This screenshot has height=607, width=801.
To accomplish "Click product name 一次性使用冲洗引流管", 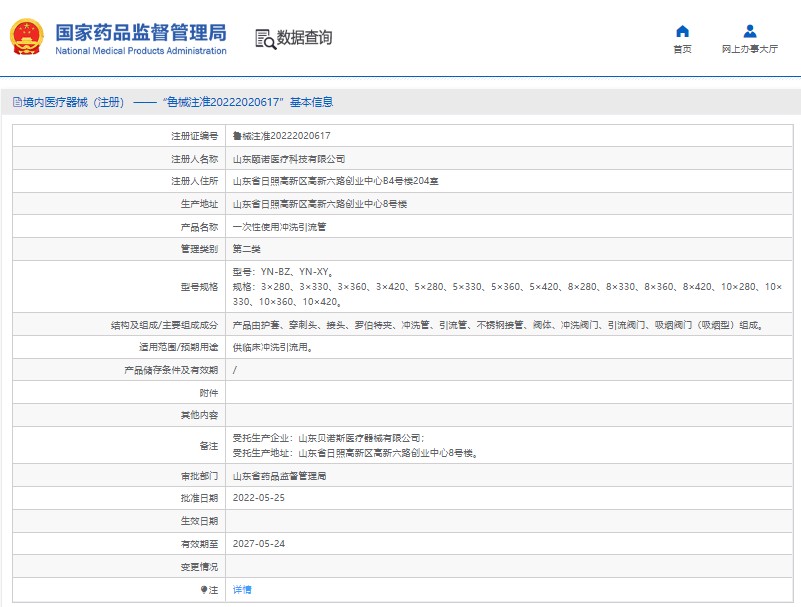I will [279, 227].
